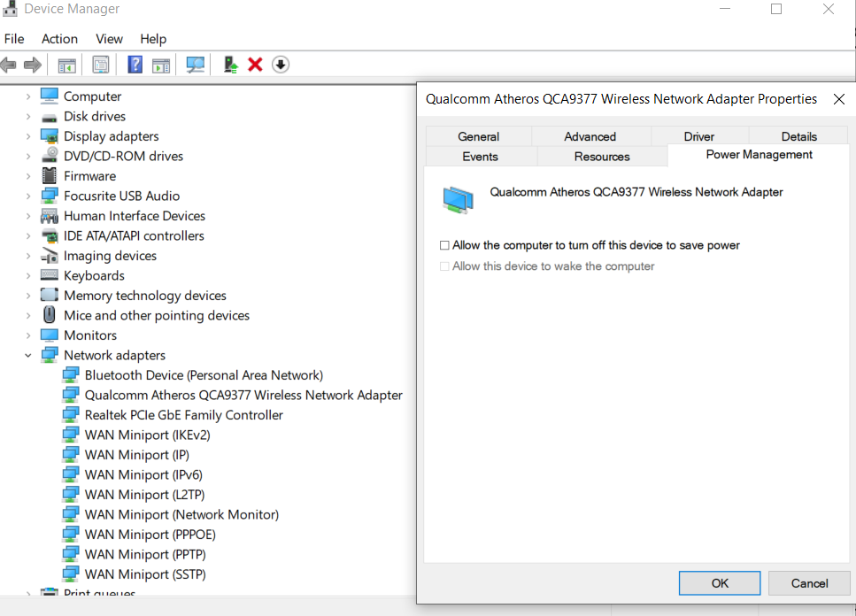Image resolution: width=856 pixels, height=616 pixels.
Task: Click the Human Interface Devices icon
Action: [x=50, y=216]
